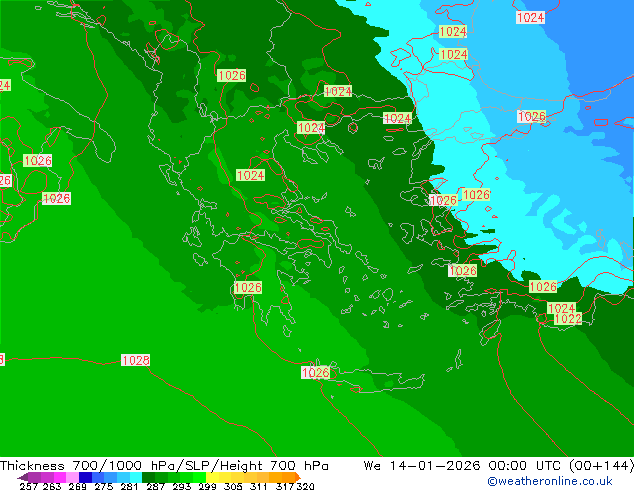Open the weatheronline.co.uk copyright link
The image size is (634, 490).
click(x=550, y=481)
